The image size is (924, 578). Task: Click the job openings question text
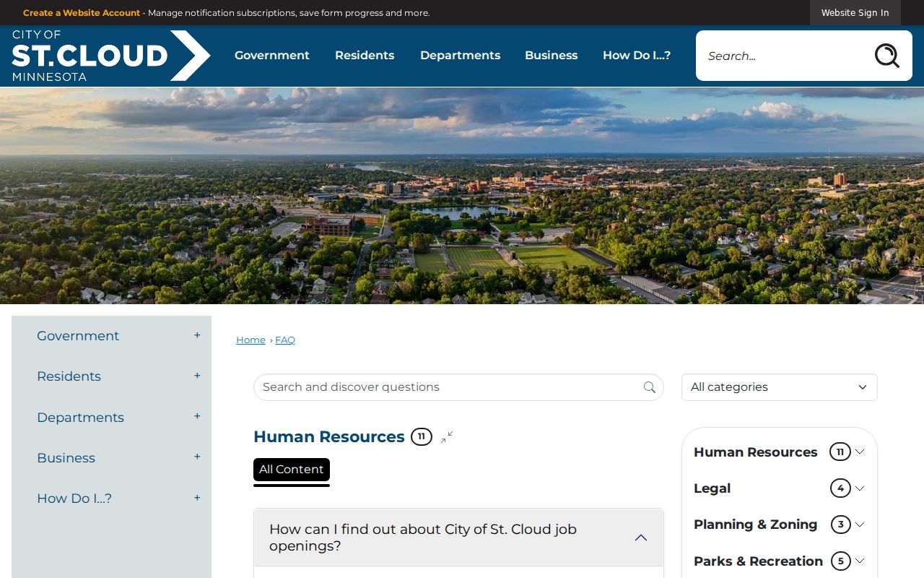(423, 538)
